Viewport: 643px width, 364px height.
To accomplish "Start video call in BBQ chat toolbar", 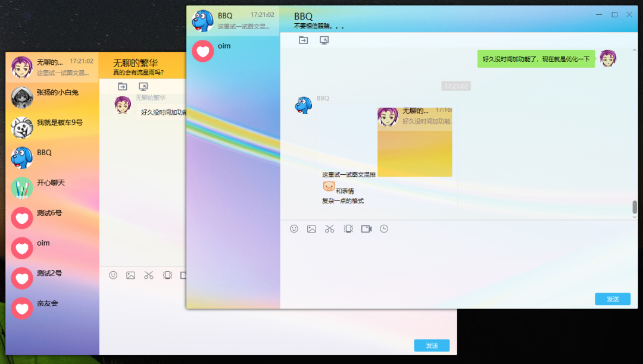I will (366, 229).
